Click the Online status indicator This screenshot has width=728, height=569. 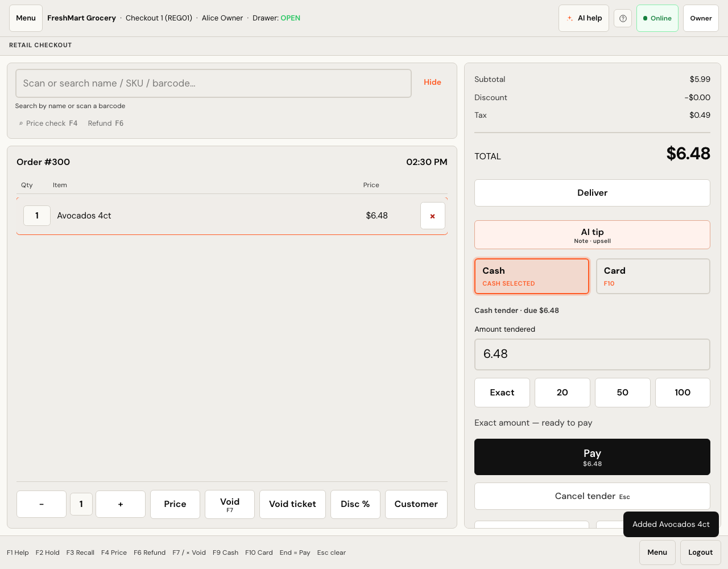(x=657, y=18)
